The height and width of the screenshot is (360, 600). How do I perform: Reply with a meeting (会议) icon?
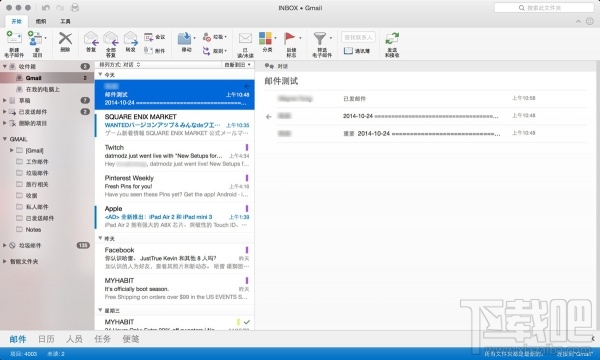click(x=148, y=37)
